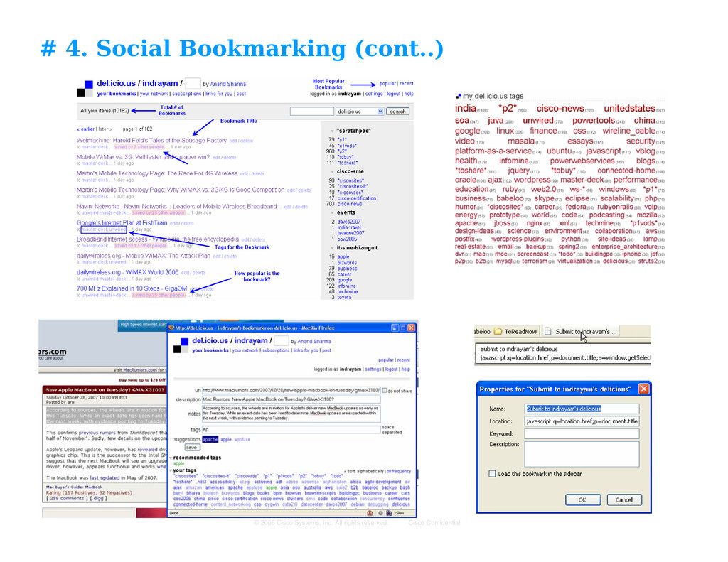Click the Keyword field in the Properties dialog
The image size is (728, 562).
pos(582,434)
